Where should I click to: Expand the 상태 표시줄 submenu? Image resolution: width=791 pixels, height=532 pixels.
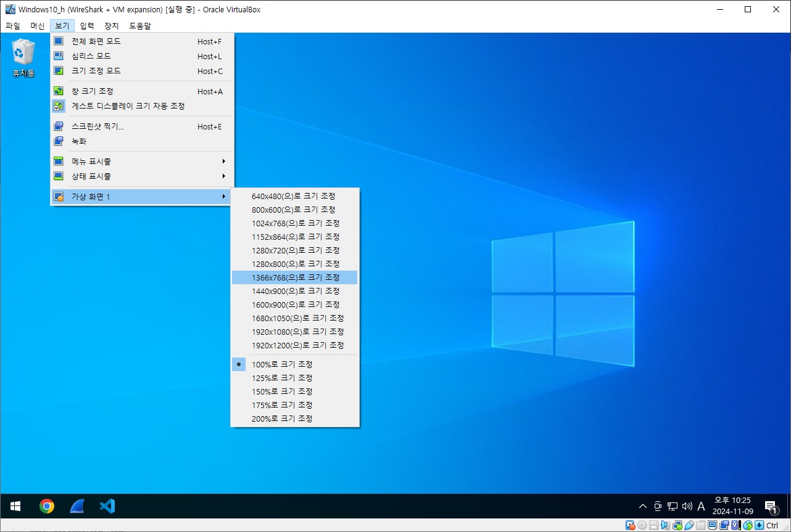click(142, 176)
